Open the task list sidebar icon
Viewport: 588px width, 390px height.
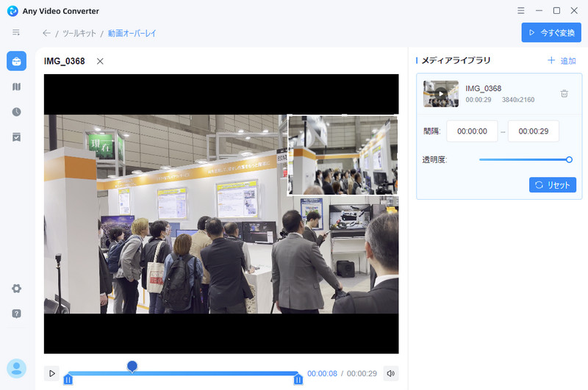(x=16, y=137)
